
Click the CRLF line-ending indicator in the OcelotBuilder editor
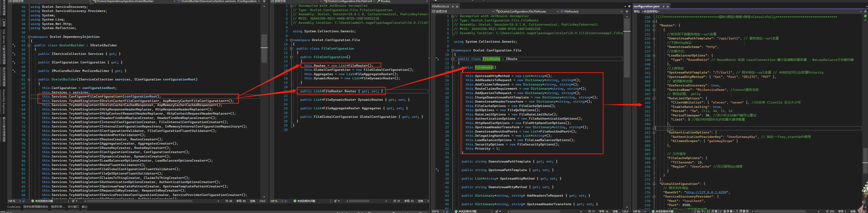click(262, 201)
